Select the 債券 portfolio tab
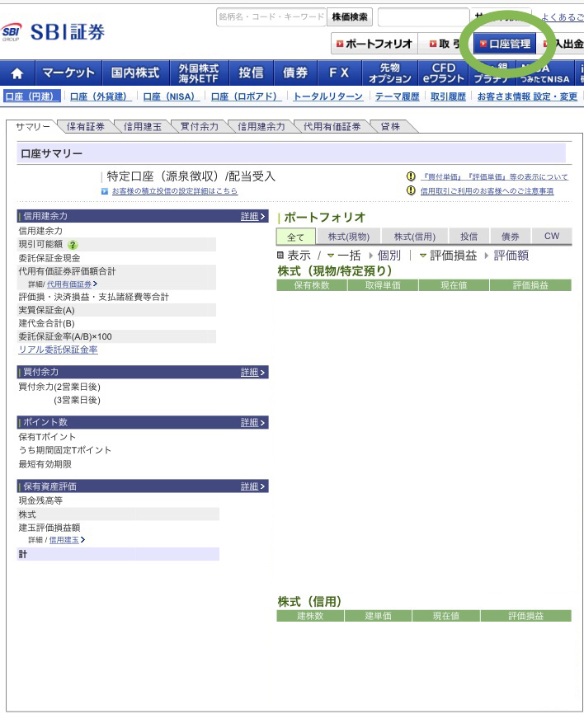The width and height of the screenshot is (584, 728). (510, 237)
